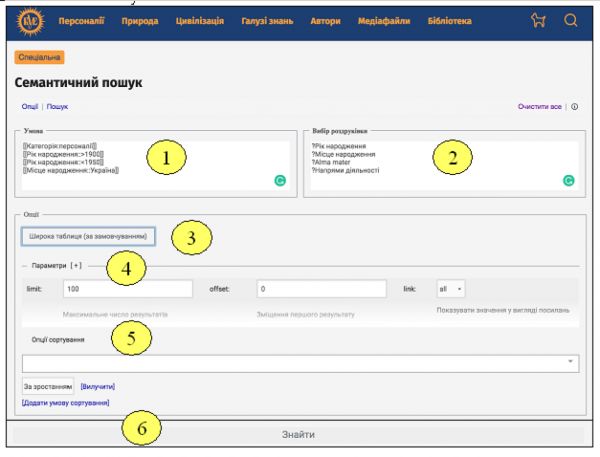The height and width of the screenshot is (457, 600).
Task: Click the limit input field
Action: pos(128,289)
